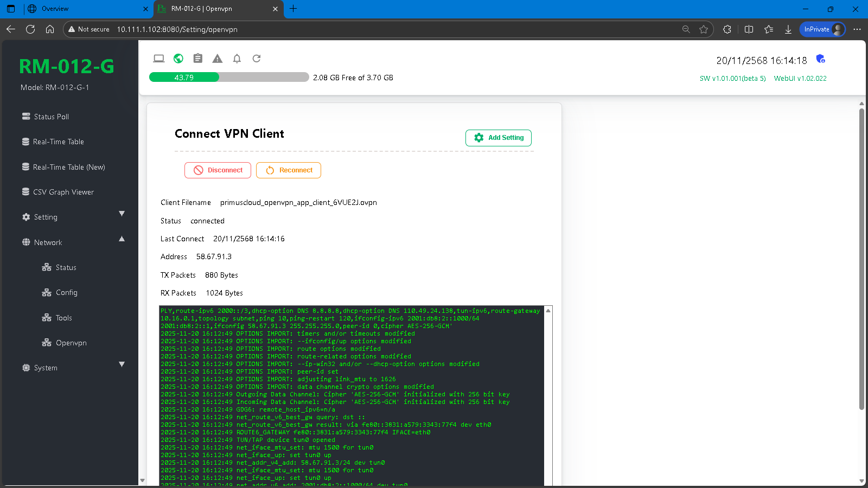Select Tools under Network
Image resolution: width=868 pixels, height=488 pixels.
click(x=57, y=318)
